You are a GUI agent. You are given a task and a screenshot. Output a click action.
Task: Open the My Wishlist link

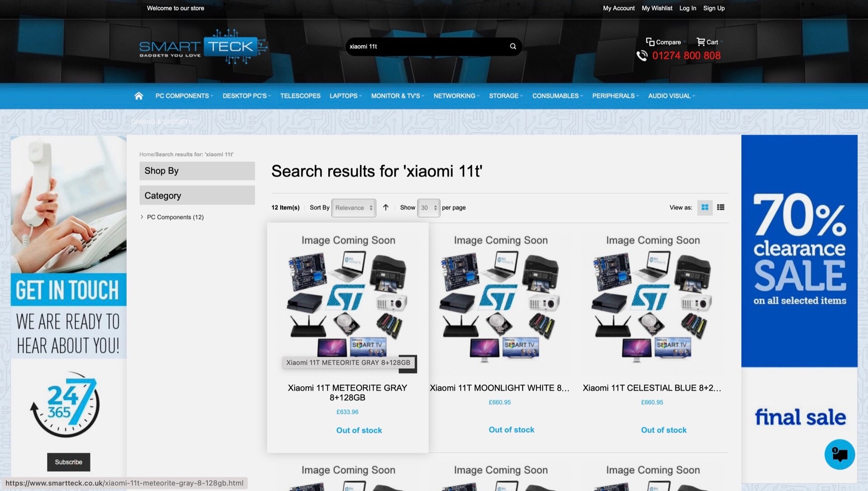(656, 8)
